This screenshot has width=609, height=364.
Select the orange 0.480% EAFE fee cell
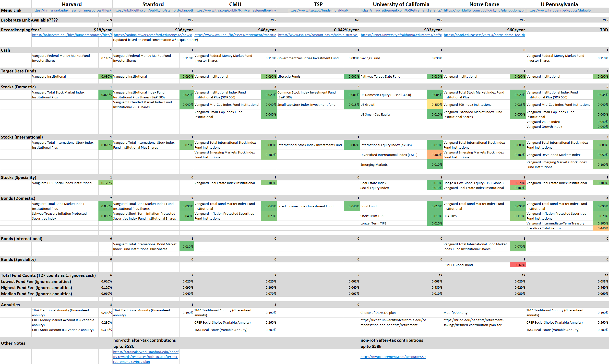(435, 155)
